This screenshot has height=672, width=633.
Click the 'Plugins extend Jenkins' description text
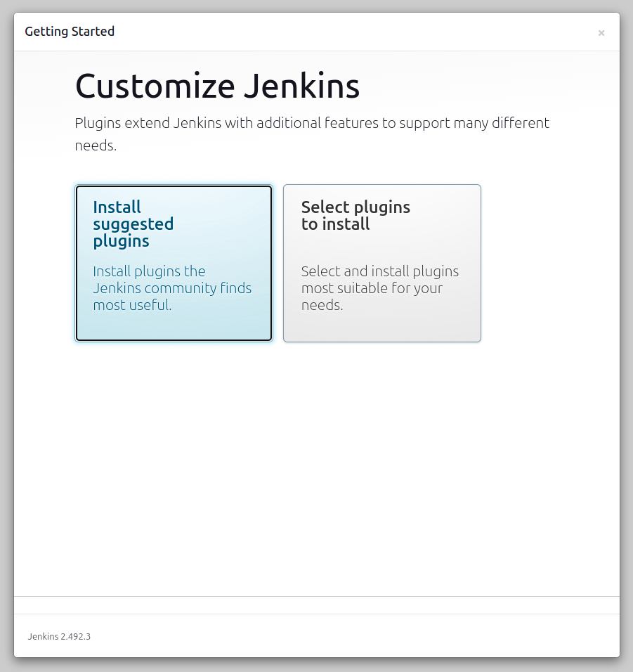pos(312,134)
